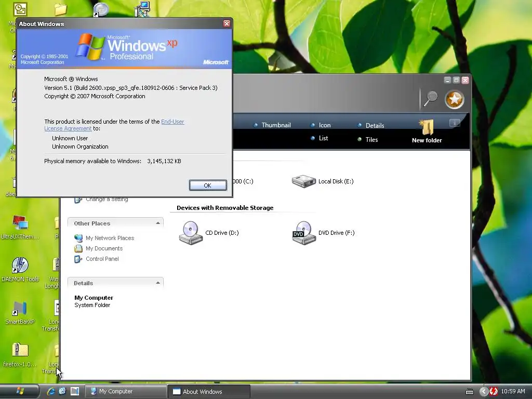This screenshot has width=532, height=399.
Task: Select Thumbnail view in My Computer
Action: pyautogui.click(x=272, y=125)
